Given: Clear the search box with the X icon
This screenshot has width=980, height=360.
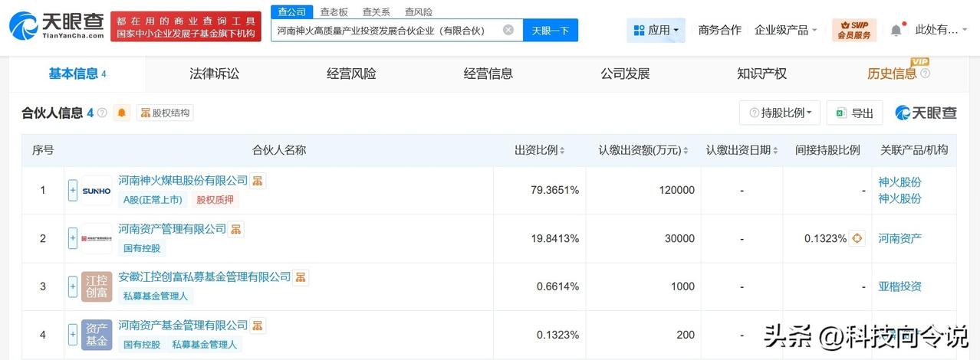Looking at the screenshot, I should tap(508, 30).
